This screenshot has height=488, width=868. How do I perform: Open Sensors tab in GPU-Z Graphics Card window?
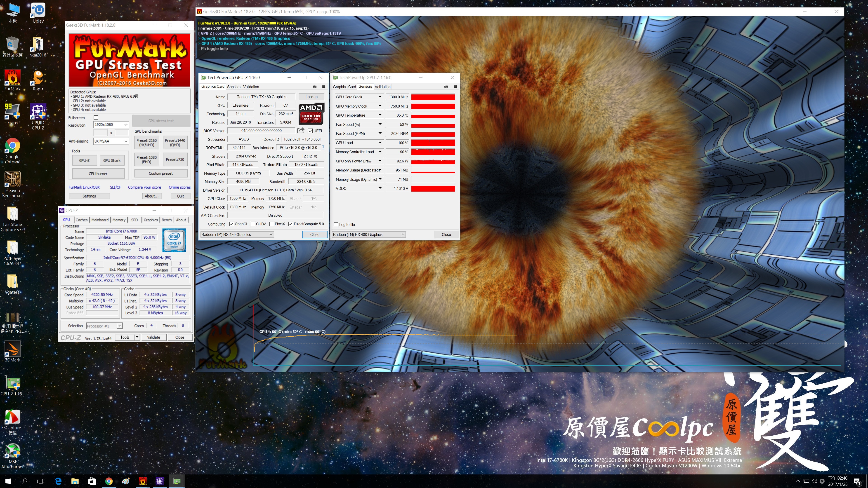click(234, 87)
